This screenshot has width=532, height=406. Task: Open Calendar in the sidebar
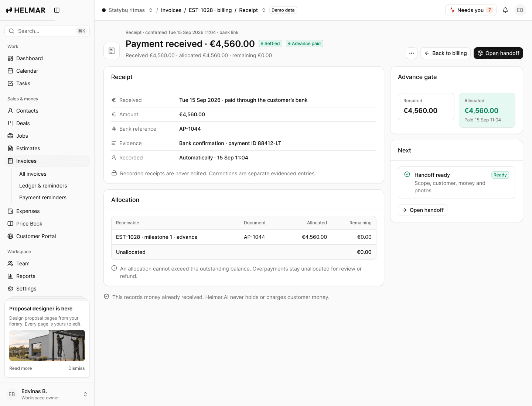tap(47, 71)
